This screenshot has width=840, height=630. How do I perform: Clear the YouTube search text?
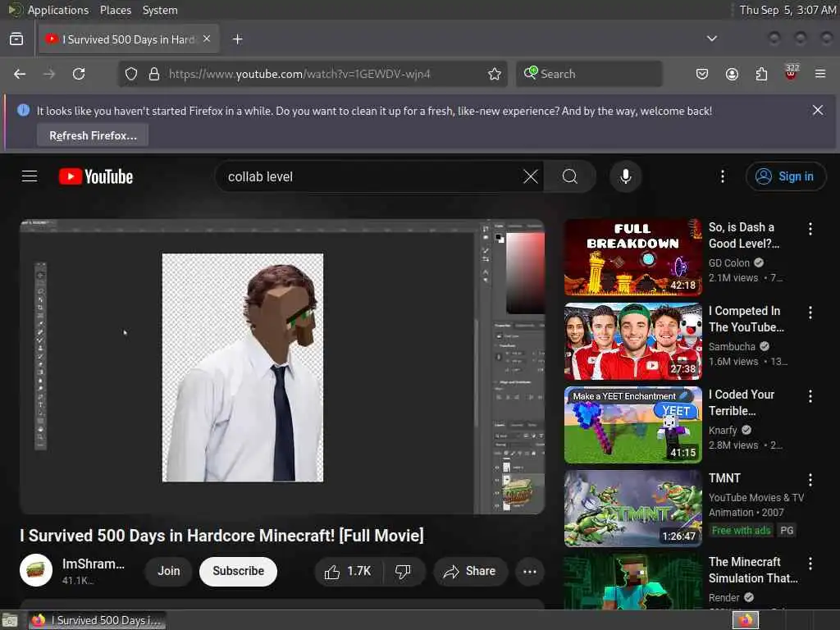coord(531,176)
